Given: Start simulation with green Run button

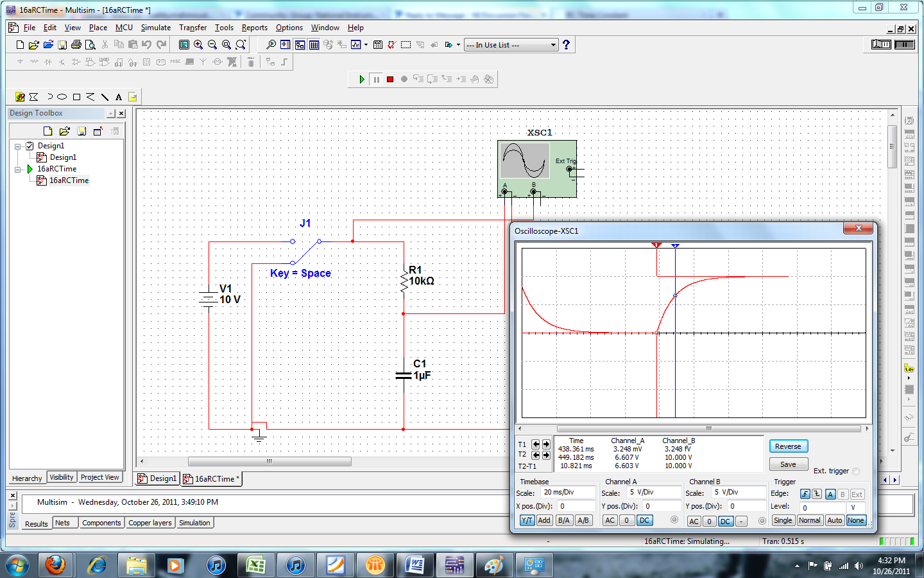Looking at the screenshot, I should pos(361,80).
